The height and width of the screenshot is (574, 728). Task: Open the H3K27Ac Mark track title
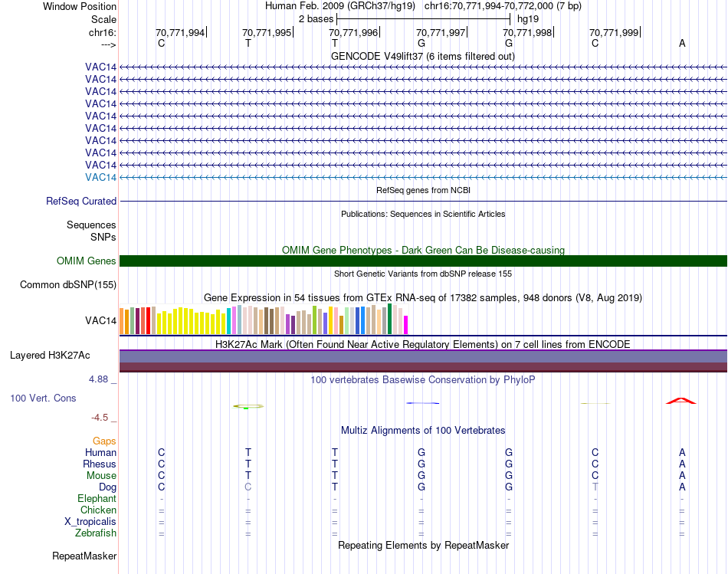pyautogui.click(x=423, y=345)
